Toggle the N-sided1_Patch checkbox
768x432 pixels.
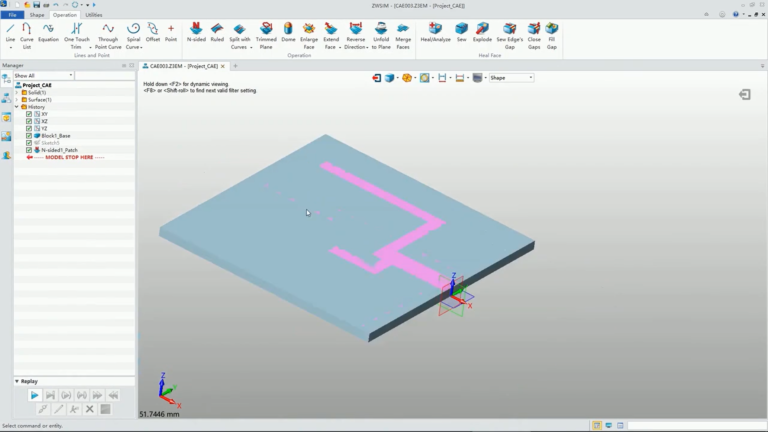click(x=29, y=150)
